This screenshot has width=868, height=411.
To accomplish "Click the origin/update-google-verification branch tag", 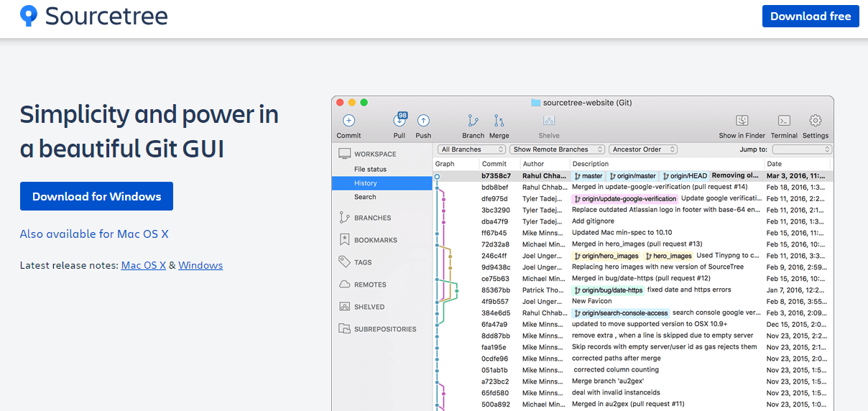I will (624, 198).
